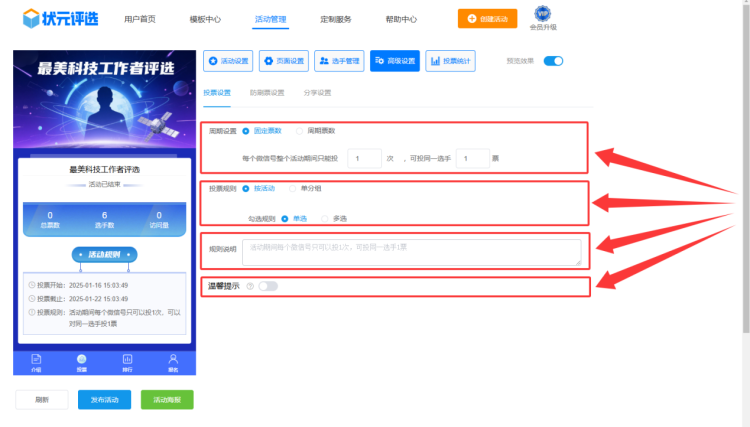
Task: Open the 分享设置 tab
Action: pyautogui.click(x=317, y=93)
